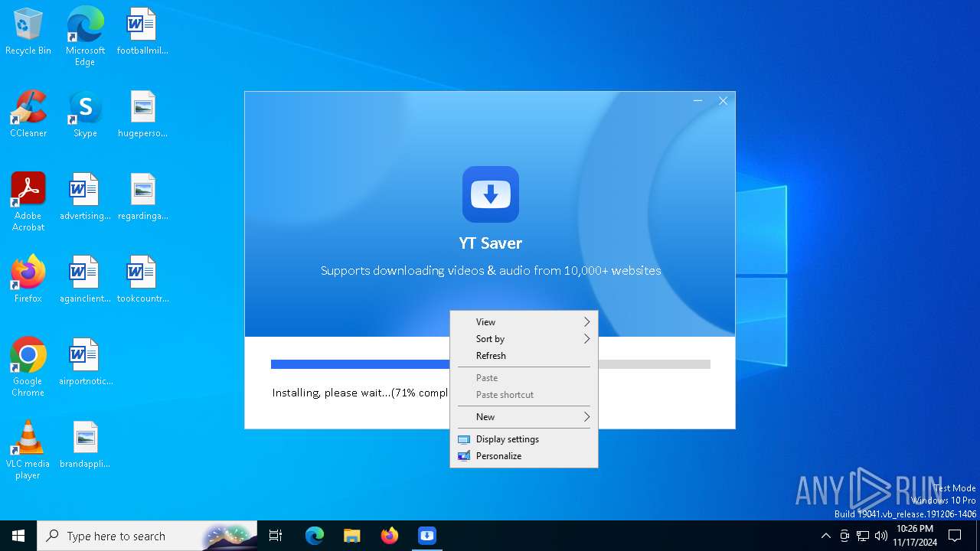Select the footballmil... Word document

pyautogui.click(x=142, y=32)
